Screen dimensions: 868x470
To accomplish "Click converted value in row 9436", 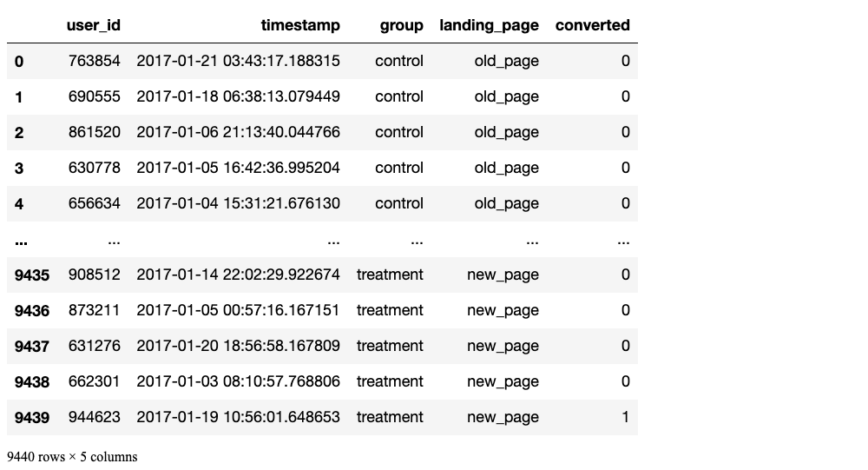I will [625, 311].
